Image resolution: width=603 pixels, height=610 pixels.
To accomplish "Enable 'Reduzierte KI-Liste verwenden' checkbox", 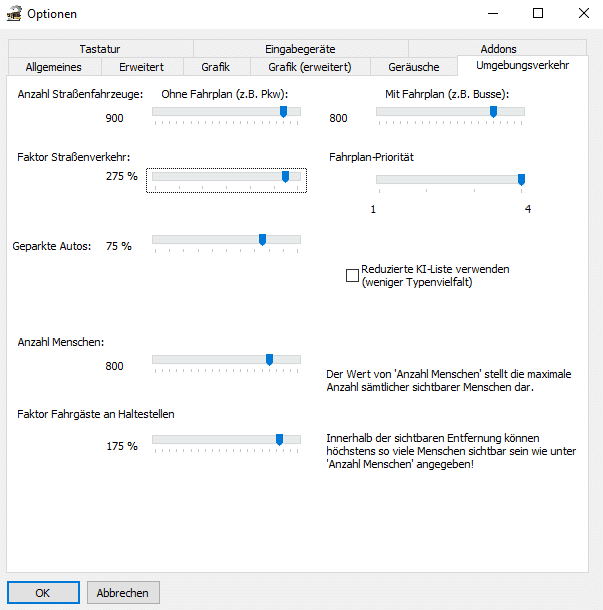I will [x=352, y=275].
